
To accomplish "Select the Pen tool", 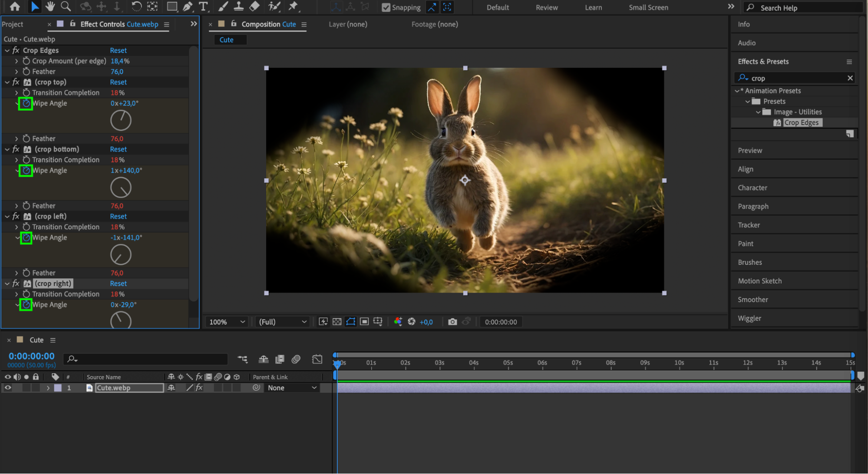I will pos(188,7).
